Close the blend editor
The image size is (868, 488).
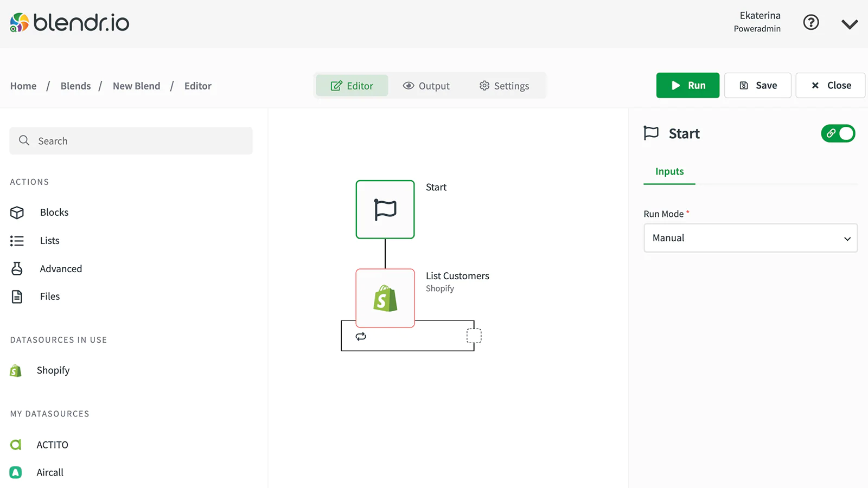(831, 85)
